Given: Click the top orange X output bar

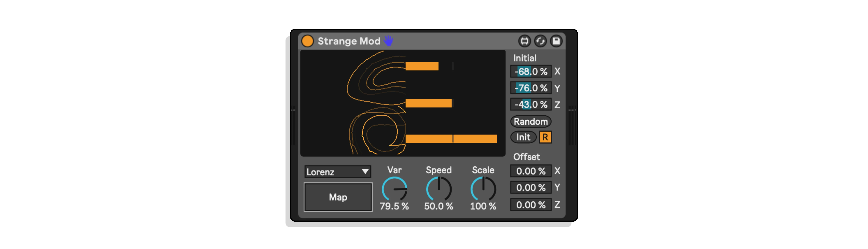Looking at the screenshot, I should point(422,66).
